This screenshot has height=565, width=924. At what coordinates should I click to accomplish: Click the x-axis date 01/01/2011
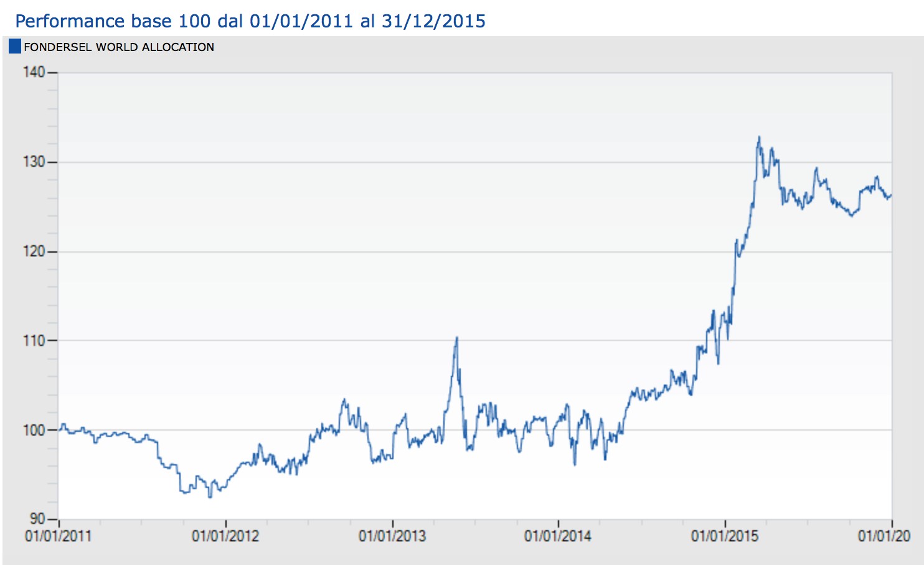click(58, 536)
